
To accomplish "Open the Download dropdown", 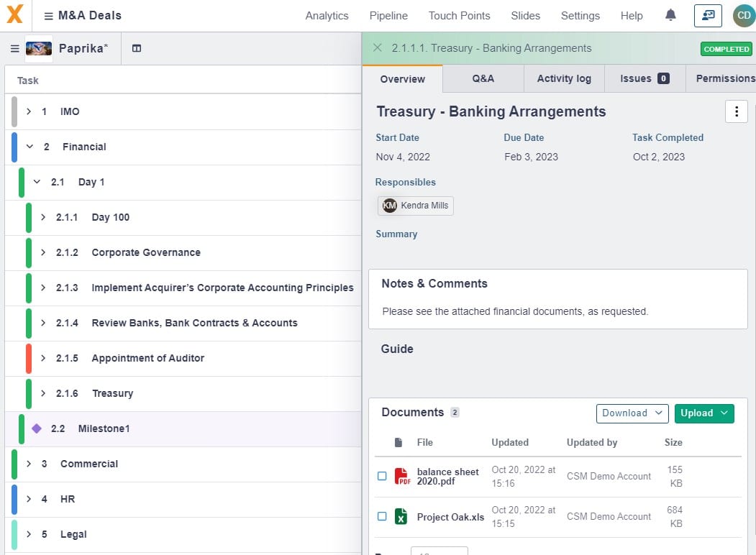I will coord(632,413).
